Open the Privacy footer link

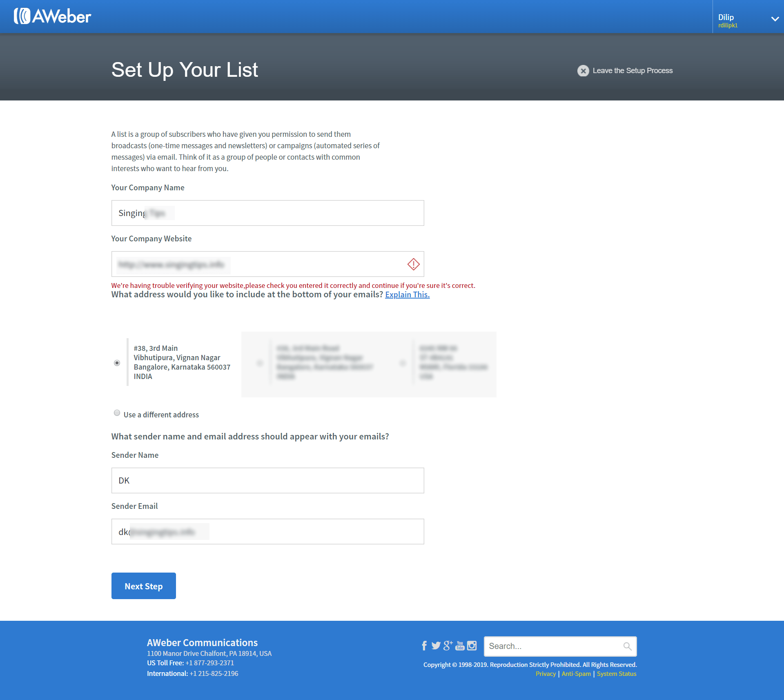(x=546, y=674)
